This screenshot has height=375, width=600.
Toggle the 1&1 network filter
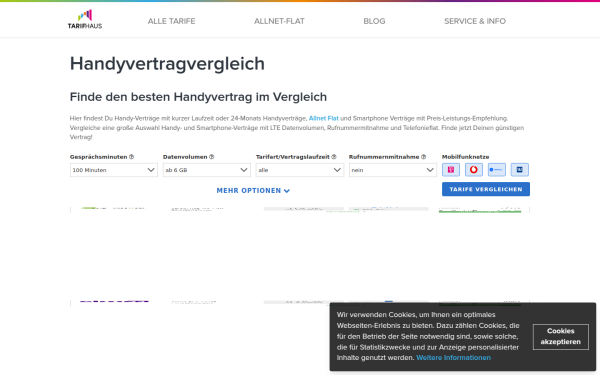(x=520, y=170)
